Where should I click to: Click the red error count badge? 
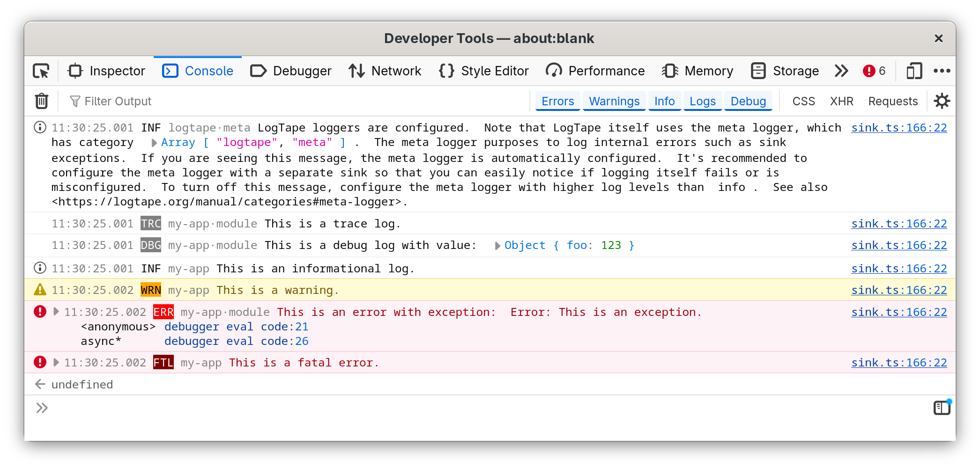874,71
